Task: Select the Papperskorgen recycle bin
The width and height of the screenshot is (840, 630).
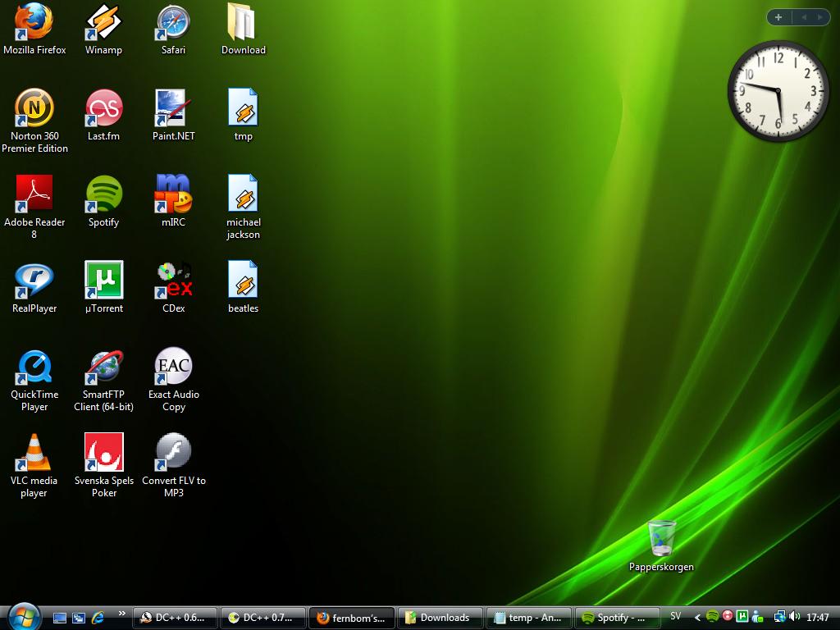Action: pyautogui.click(x=661, y=546)
